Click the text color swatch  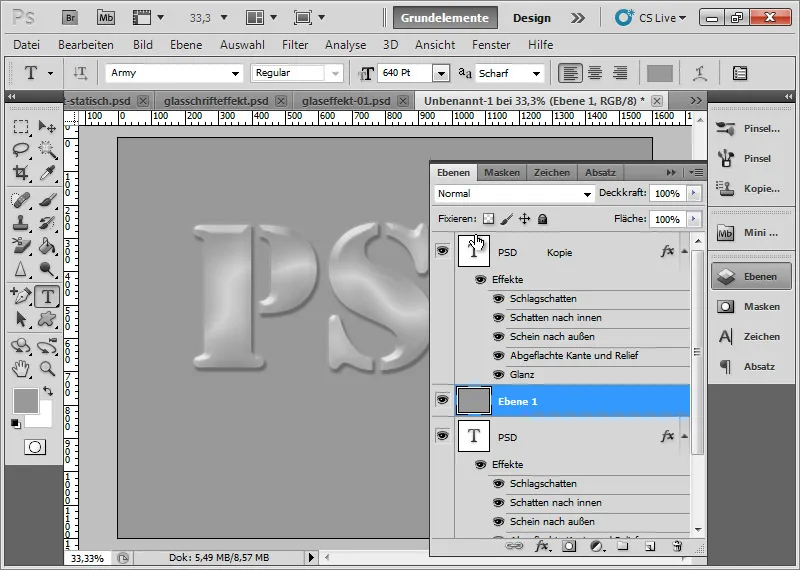point(660,73)
